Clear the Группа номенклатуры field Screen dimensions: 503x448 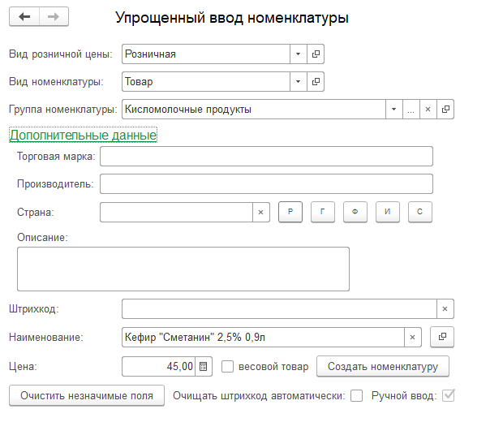tap(428, 110)
